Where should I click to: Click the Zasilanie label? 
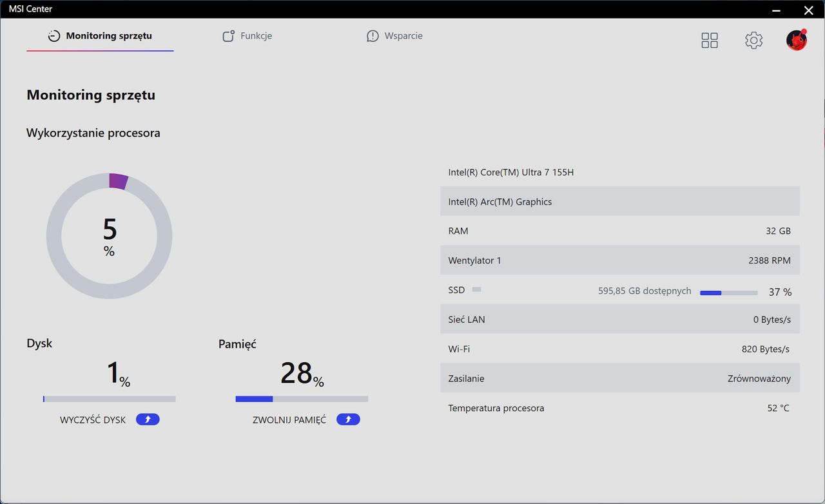point(466,378)
